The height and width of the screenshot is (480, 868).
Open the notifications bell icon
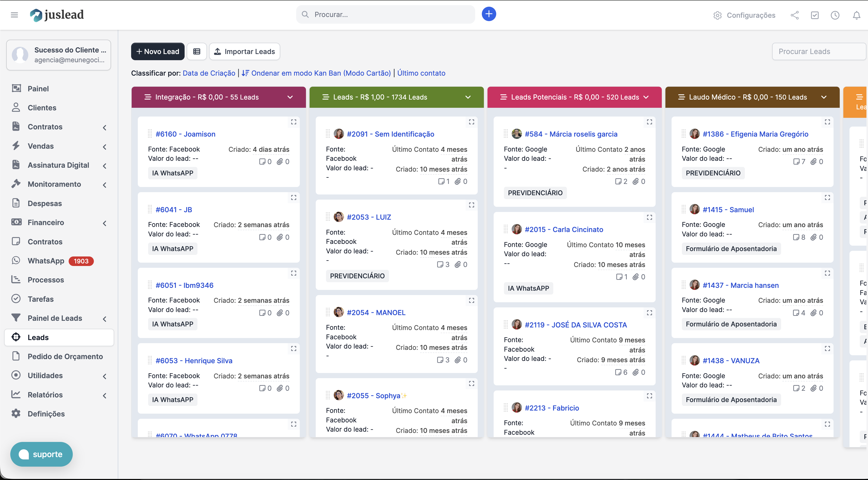(x=856, y=15)
